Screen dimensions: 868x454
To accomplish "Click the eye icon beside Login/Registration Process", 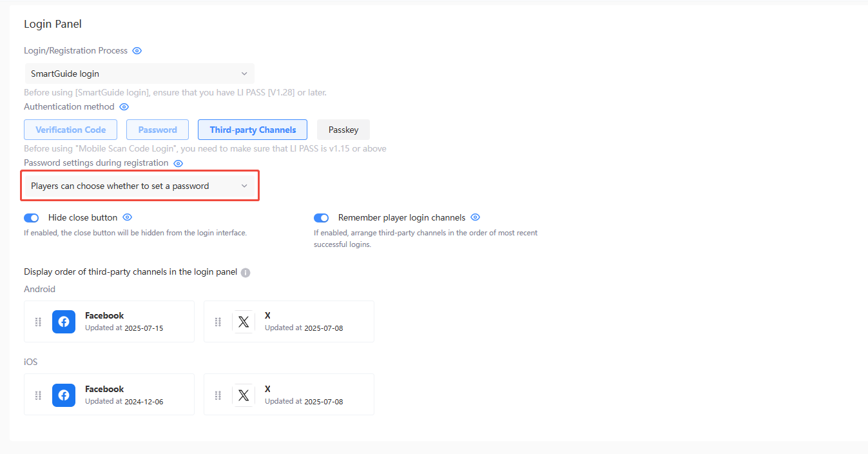I will click(137, 50).
